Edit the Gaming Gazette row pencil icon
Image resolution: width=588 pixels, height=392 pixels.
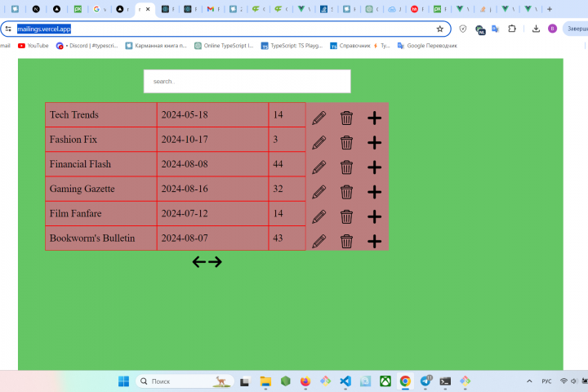[318, 192]
